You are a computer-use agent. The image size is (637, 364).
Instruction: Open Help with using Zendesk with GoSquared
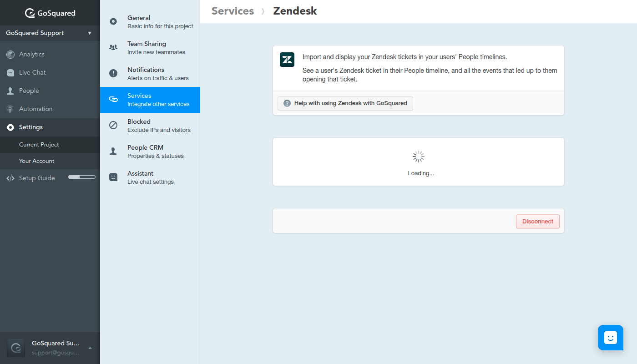[345, 103]
